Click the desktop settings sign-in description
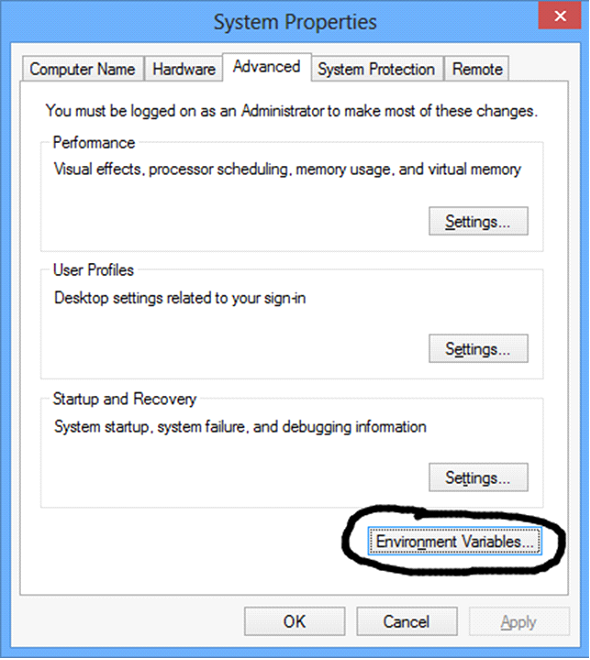The image size is (590, 660). coord(180,298)
